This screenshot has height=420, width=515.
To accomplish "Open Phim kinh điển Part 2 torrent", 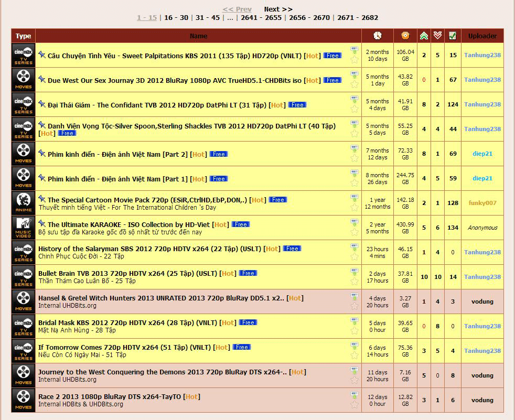I will tap(117, 154).
